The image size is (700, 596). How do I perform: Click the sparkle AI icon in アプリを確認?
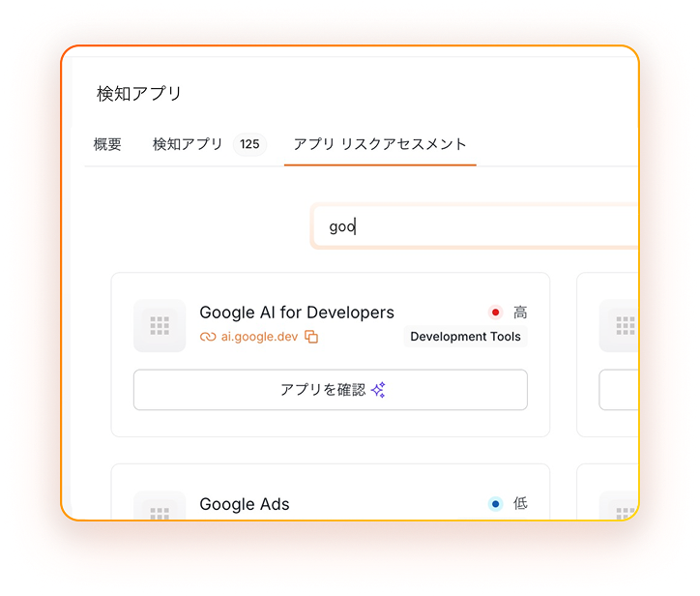coord(379,390)
